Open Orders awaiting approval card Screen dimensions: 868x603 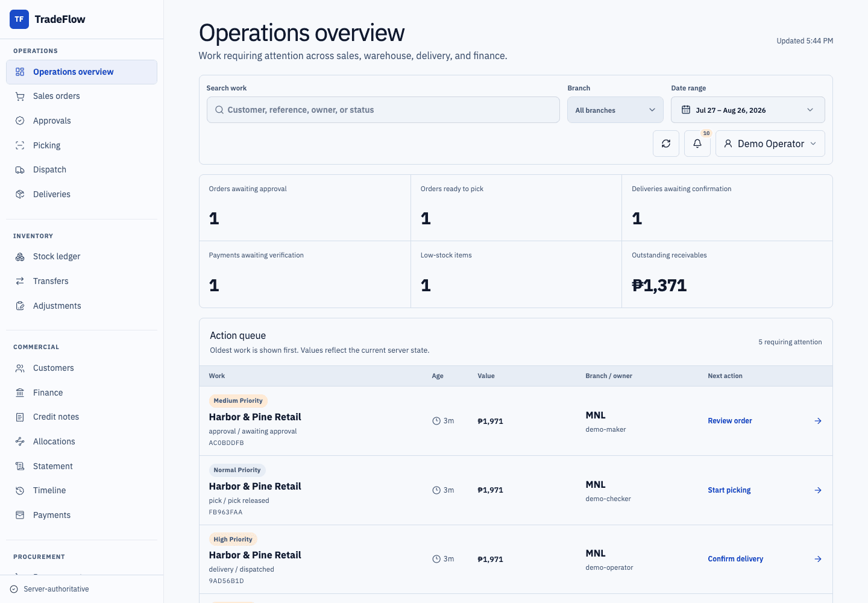pos(305,208)
